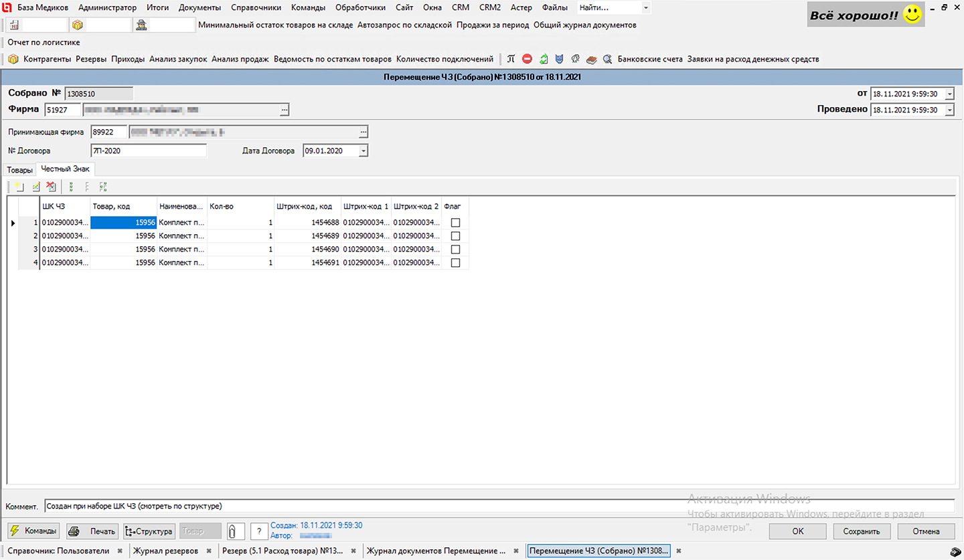
Task: Click the delete row icon with red X
Action: pyautogui.click(x=51, y=187)
